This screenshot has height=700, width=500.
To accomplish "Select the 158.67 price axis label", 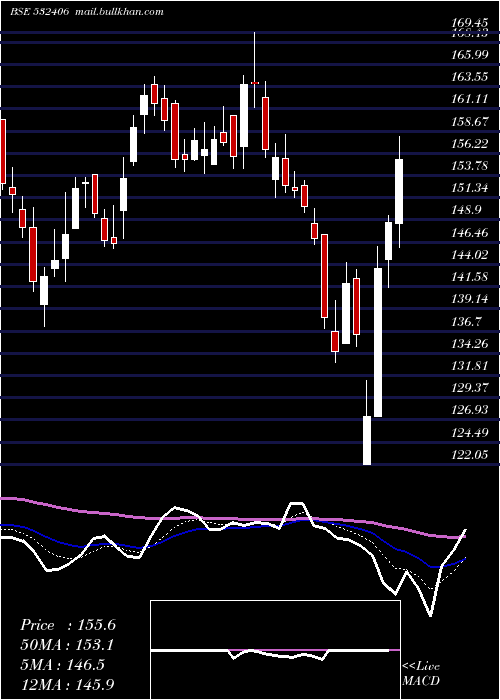I will [469, 121].
